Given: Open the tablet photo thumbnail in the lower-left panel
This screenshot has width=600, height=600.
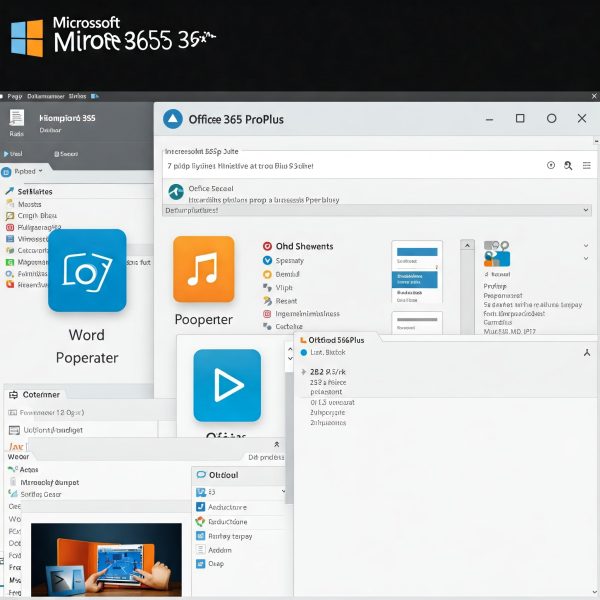Looking at the screenshot, I should tap(106, 559).
